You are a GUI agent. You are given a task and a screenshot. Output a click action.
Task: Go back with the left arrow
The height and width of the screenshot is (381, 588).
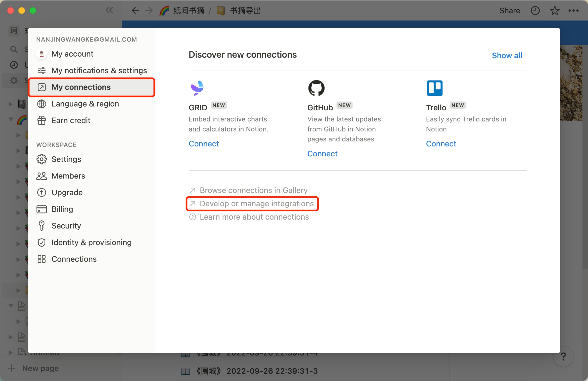point(135,11)
